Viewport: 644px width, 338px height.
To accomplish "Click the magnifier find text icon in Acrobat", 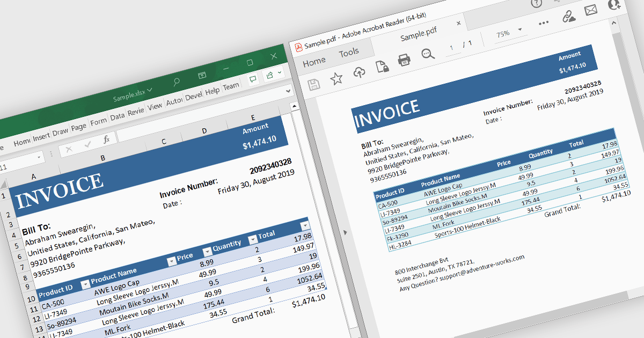I will coord(428,54).
